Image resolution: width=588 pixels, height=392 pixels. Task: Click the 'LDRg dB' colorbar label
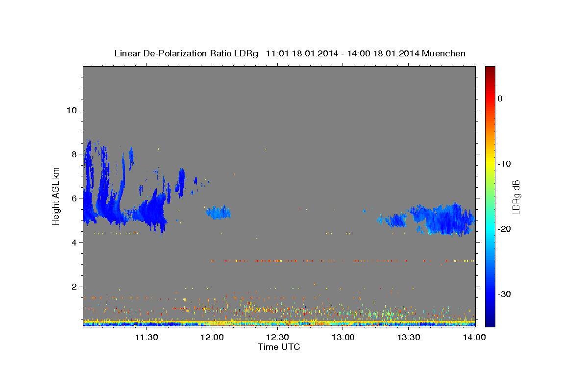tap(515, 197)
